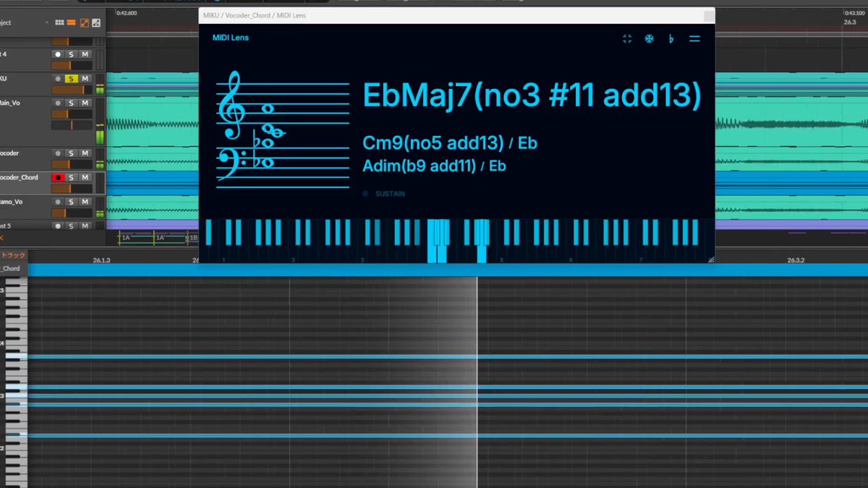Mute the Main_Vo track
This screenshot has height=488, width=868.
click(x=85, y=103)
